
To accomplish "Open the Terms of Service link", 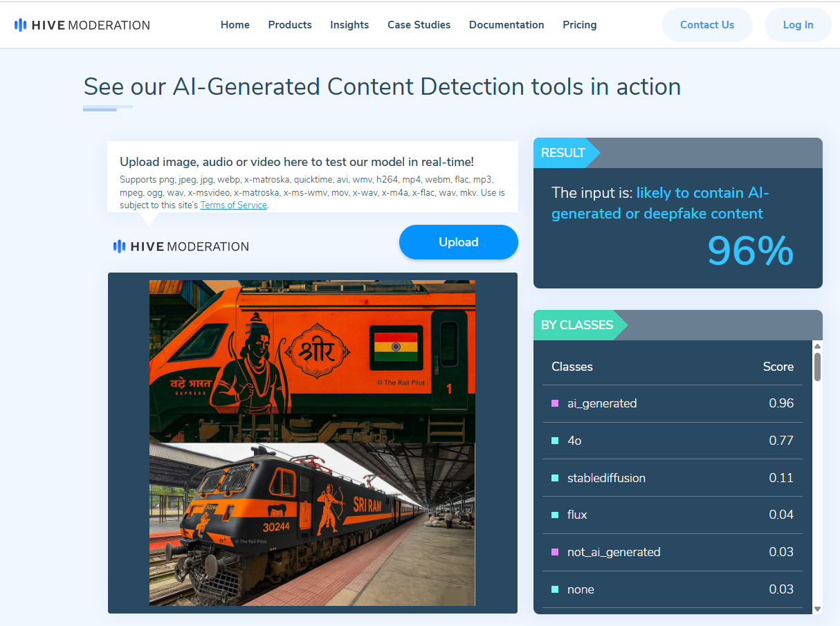I will pos(233,205).
